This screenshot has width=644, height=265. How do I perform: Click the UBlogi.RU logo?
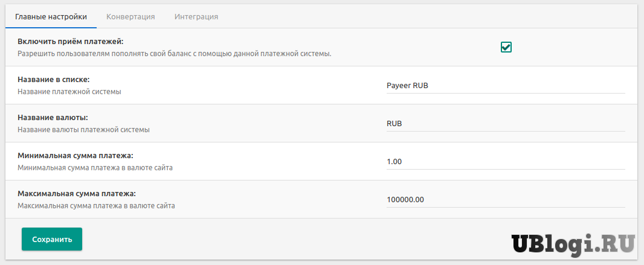573,244
